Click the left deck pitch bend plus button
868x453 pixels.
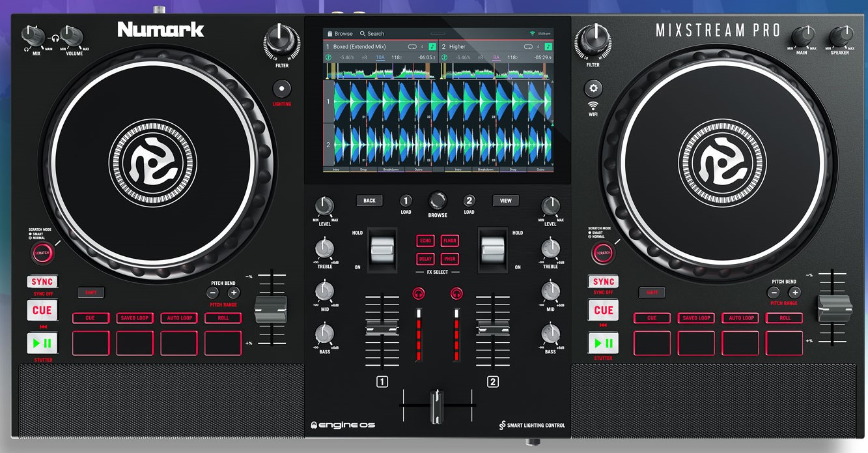[234, 293]
